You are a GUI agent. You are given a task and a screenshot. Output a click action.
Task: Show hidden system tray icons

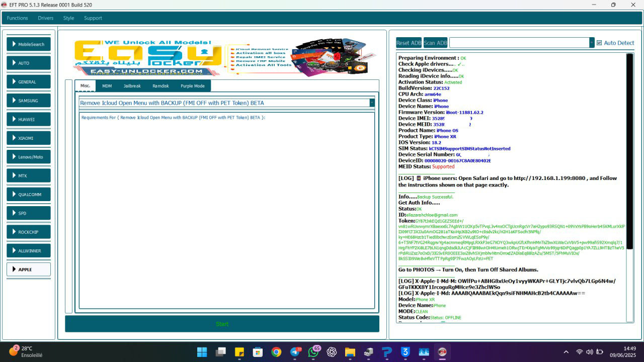click(566, 352)
